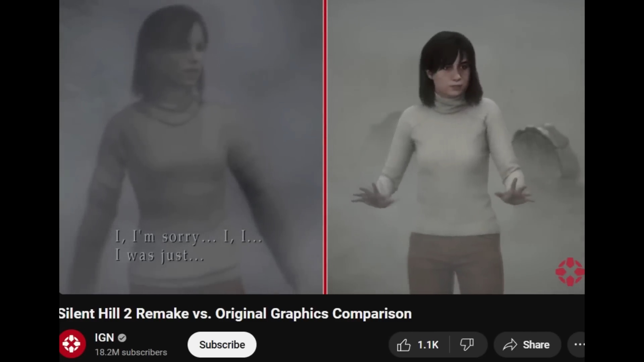This screenshot has height=362, width=644.
Task: Open the IGN channel avatar
Action: click(72, 344)
